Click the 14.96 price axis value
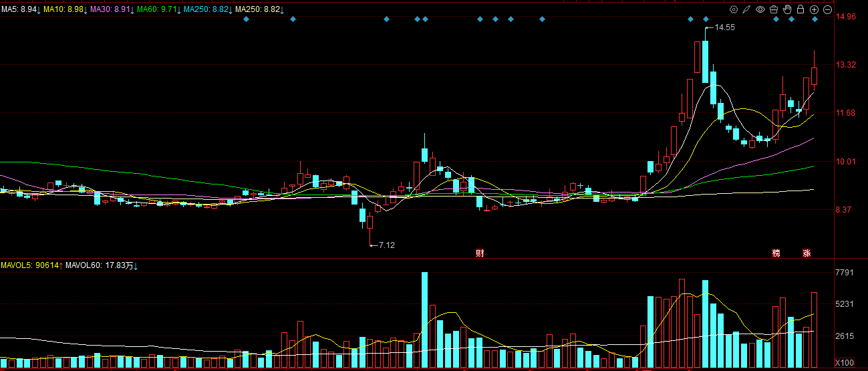Screen dimensions: 868x371 847,17
